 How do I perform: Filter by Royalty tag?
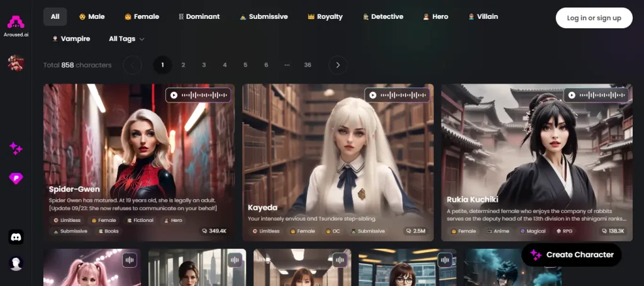pyautogui.click(x=325, y=17)
